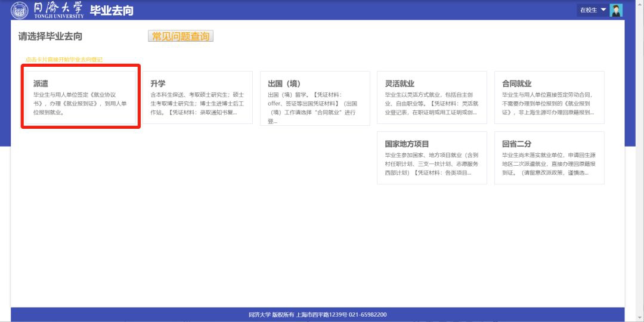Pick the 合同就业 card
The height and width of the screenshot is (322, 644).
pos(549,97)
